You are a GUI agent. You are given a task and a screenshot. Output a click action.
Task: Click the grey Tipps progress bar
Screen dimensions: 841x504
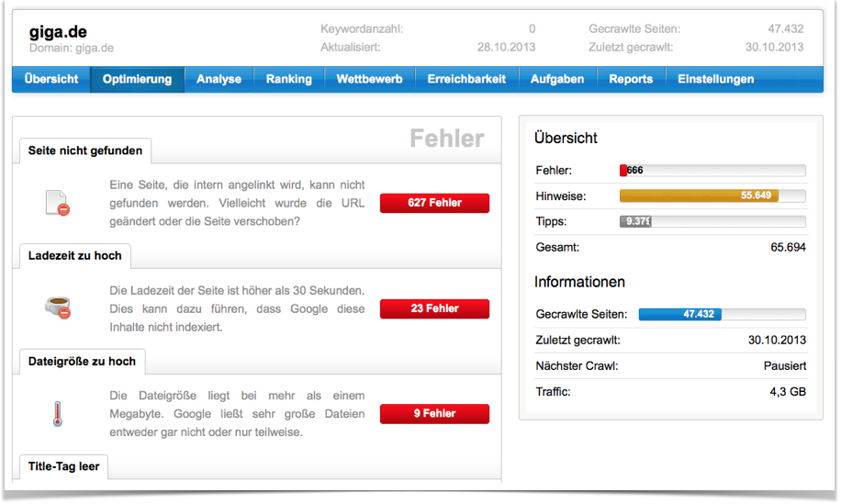(x=635, y=221)
